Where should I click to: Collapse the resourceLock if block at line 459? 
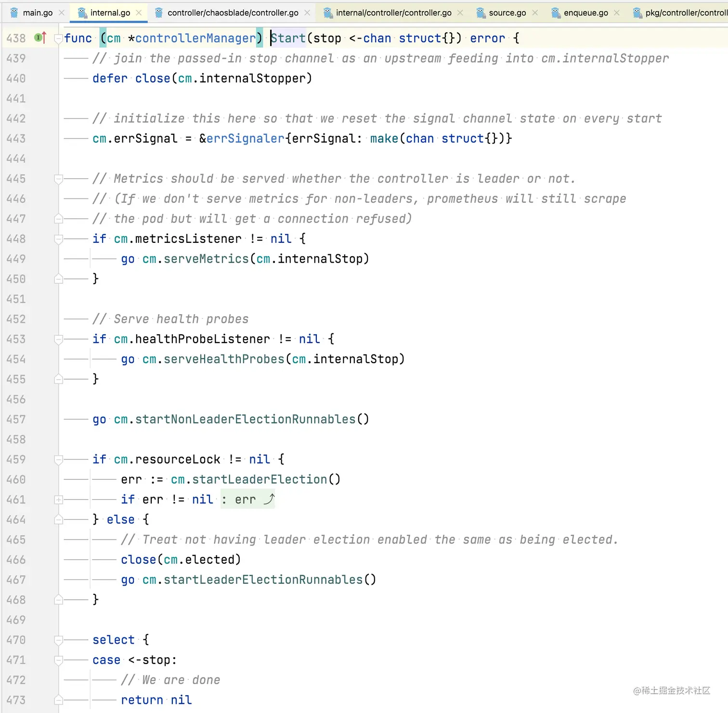pos(58,460)
